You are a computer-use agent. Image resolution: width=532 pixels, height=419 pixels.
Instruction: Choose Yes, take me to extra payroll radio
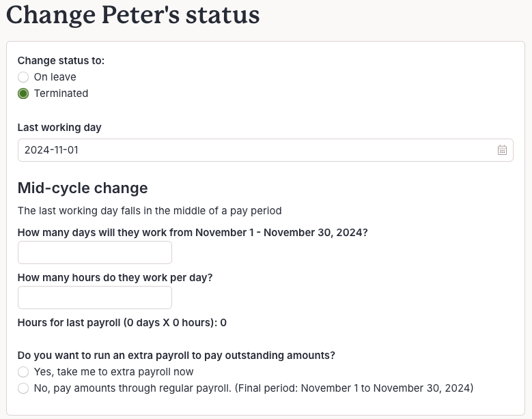[x=23, y=372]
